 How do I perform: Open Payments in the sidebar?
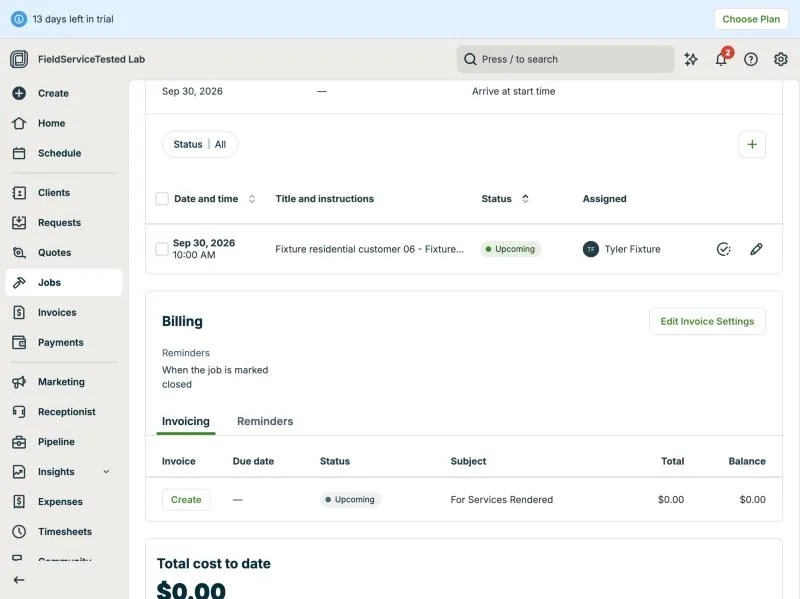64,342
